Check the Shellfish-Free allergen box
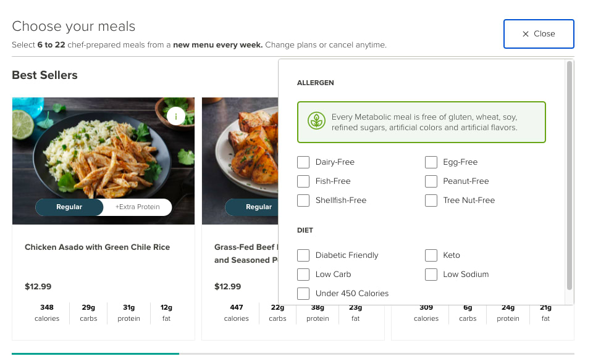This screenshot has height=364, width=593. [x=303, y=200]
